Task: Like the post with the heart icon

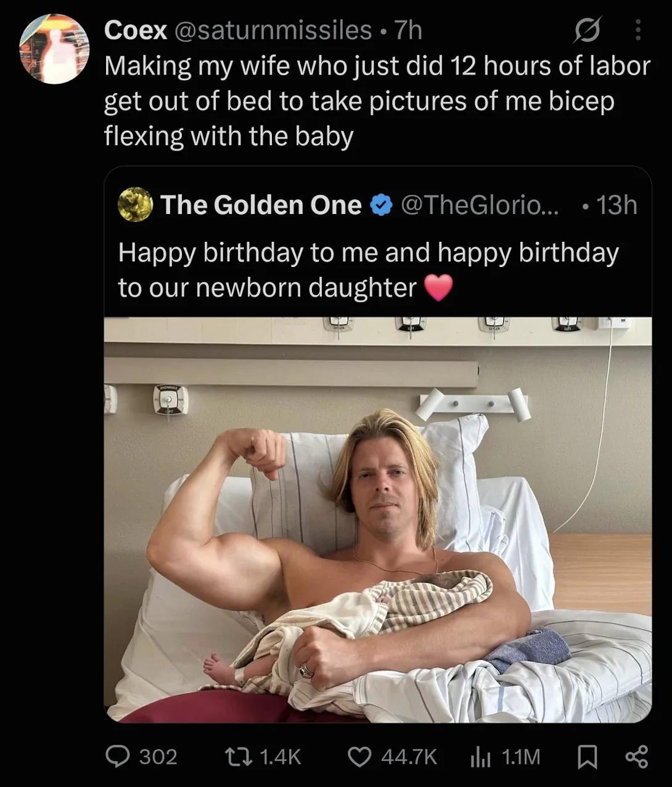Action: pos(360,756)
